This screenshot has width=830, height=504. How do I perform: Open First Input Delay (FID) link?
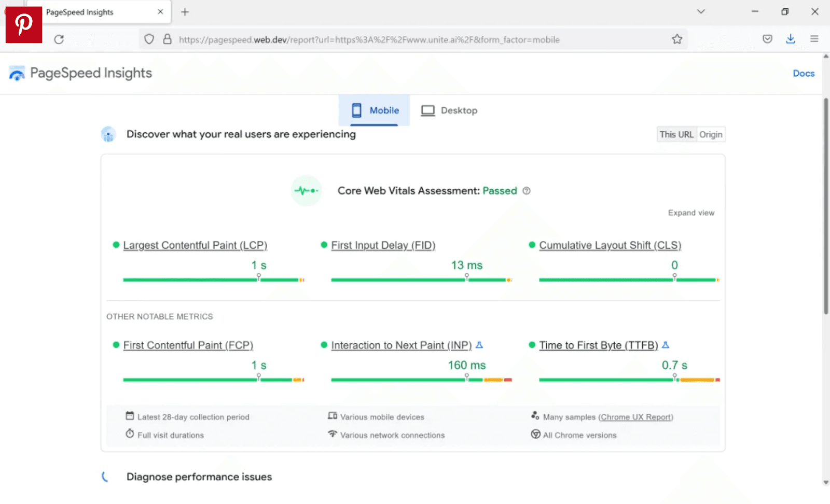[x=383, y=245]
